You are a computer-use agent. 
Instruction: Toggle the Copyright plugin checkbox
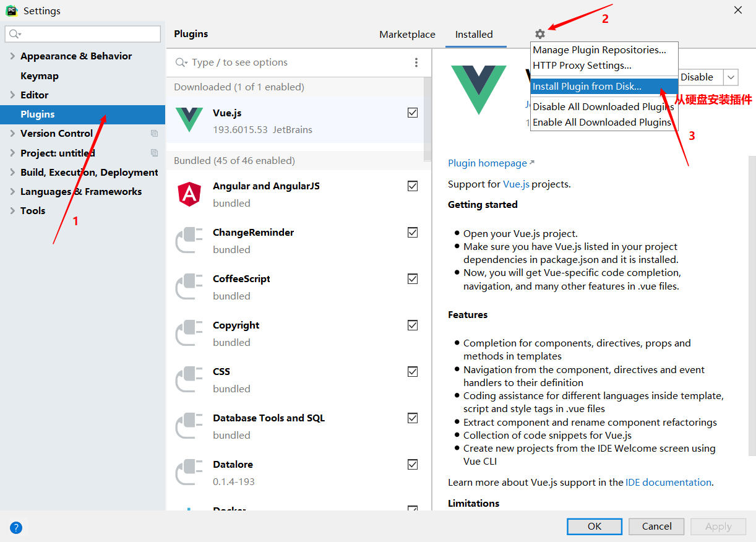tap(413, 325)
